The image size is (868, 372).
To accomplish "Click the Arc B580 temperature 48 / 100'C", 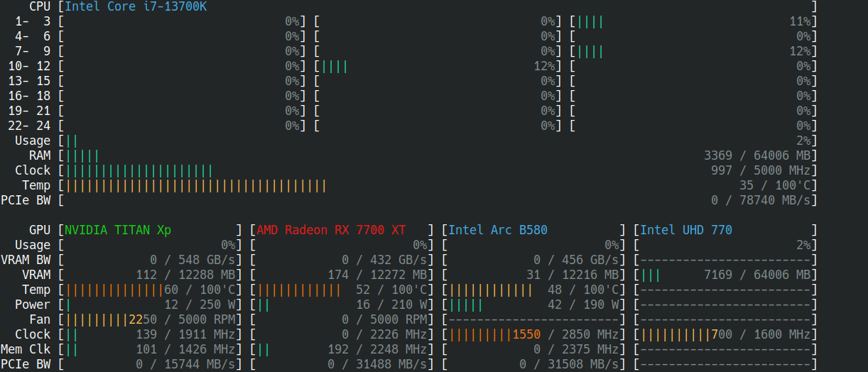I will tap(583, 290).
